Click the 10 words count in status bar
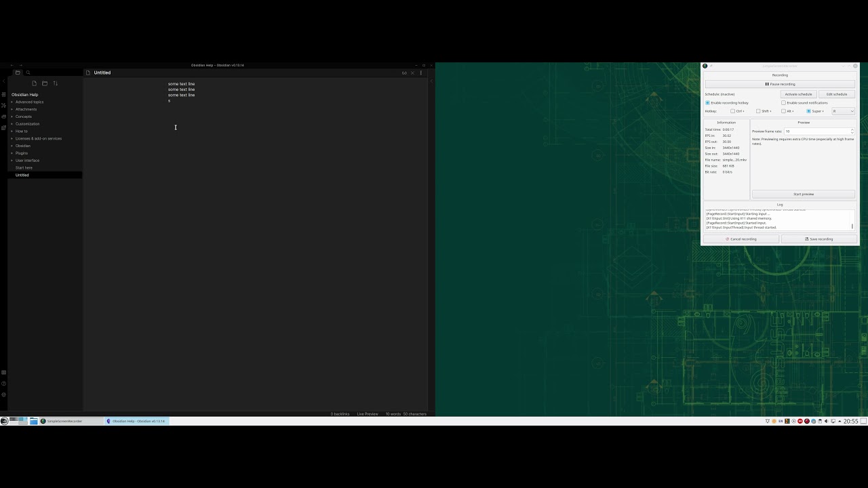This screenshot has height=488, width=868. 393,414
